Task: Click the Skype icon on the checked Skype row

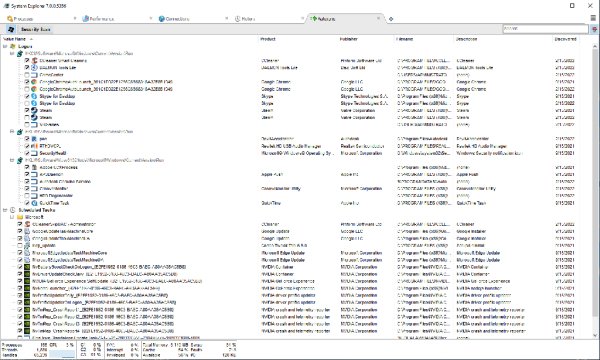Action: 34,96
